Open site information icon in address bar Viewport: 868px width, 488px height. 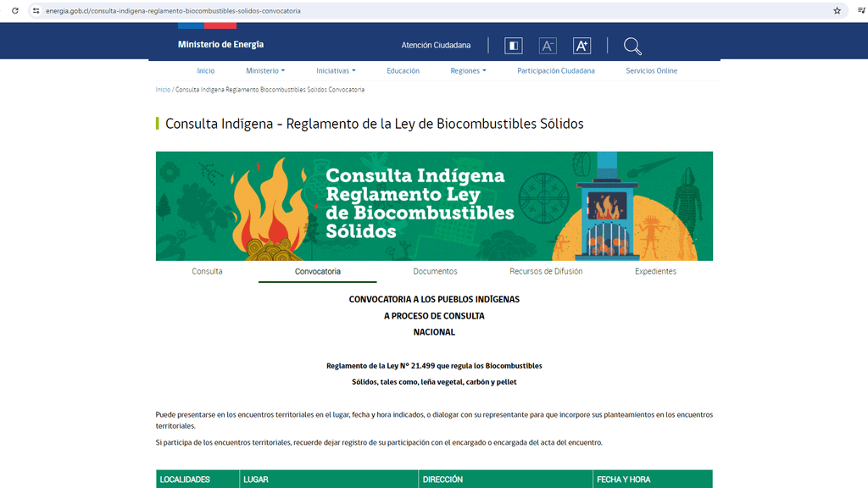pos(36,11)
